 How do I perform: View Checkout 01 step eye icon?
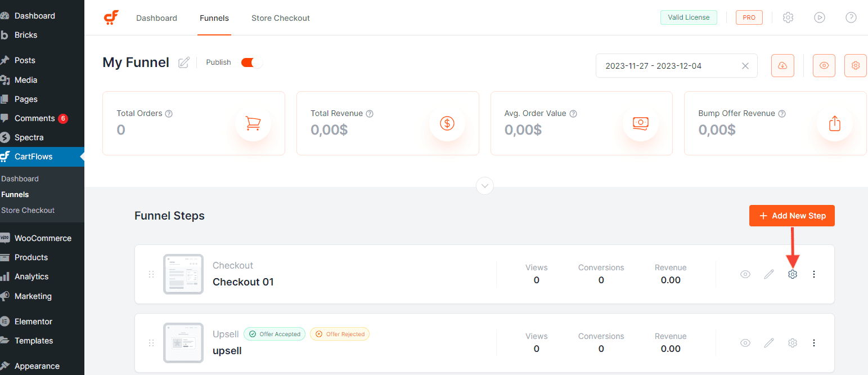tap(745, 274)
